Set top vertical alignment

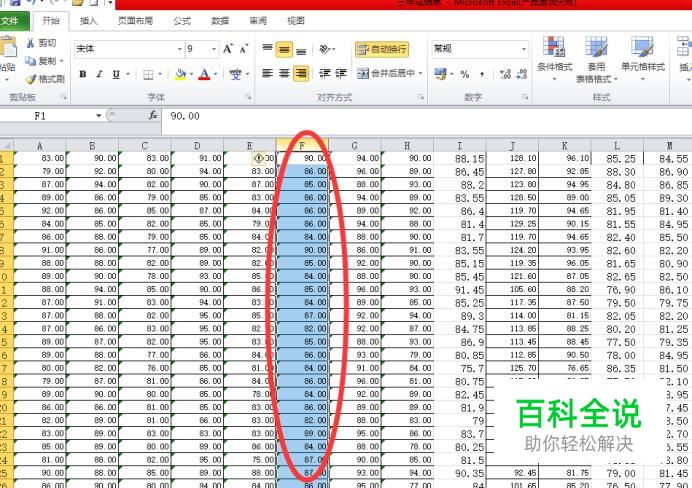[x=267, y=49]
